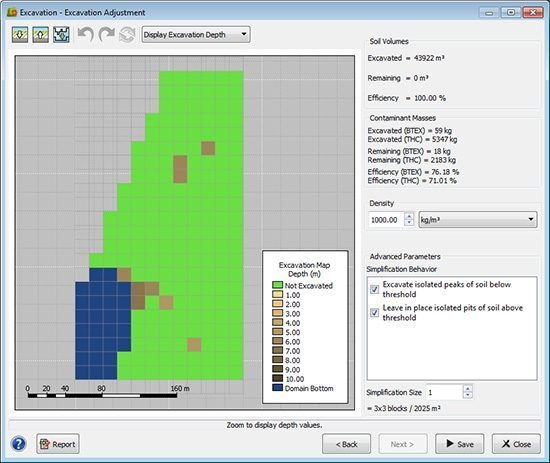Click the redo arrow icon
550x463 pixels.
(107, 34)
